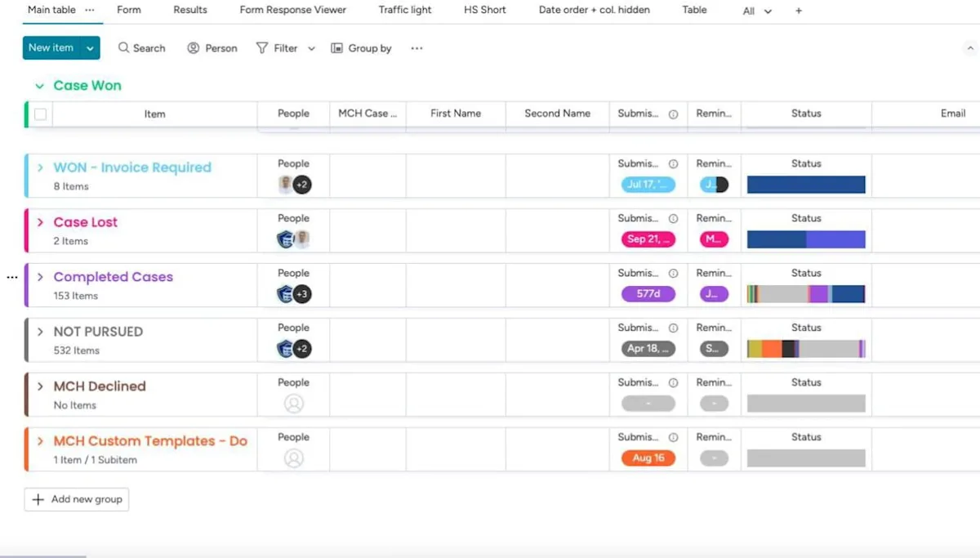The width and height of the screenshot is (980, 558).
Task: Click status summary bar for MCH Declined
Action: click(806, 404)
